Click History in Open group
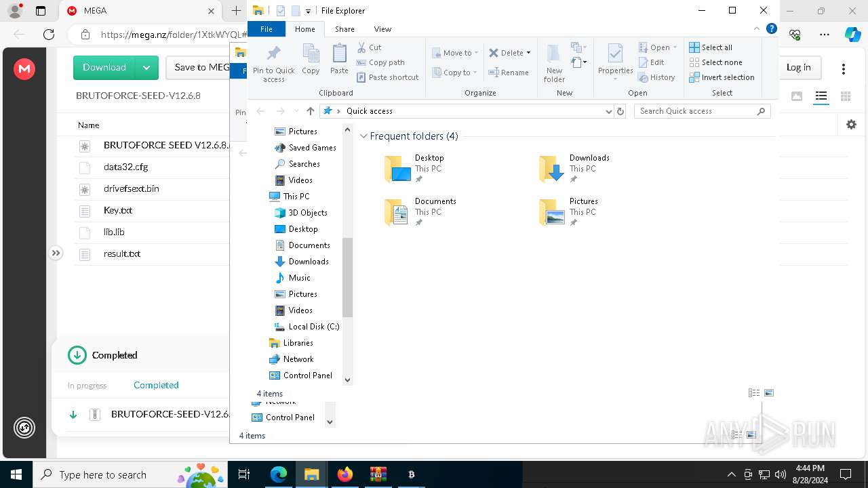The height and width of the screenshot is (488, 868). pyautogui.click(x=656, y=77)
